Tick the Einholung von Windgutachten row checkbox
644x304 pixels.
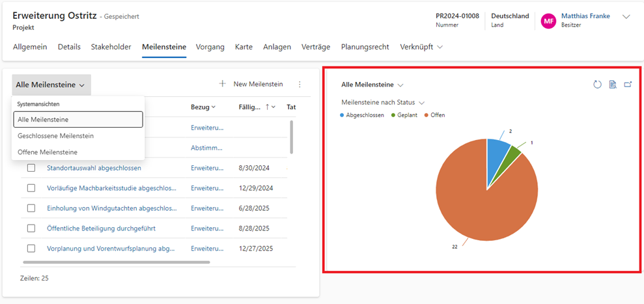tap(31, 208)
